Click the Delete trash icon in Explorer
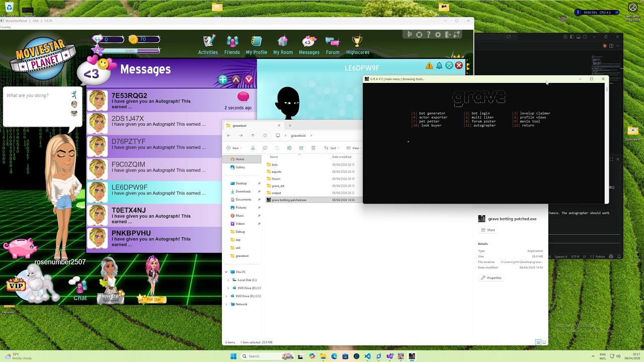 [313, 148]
